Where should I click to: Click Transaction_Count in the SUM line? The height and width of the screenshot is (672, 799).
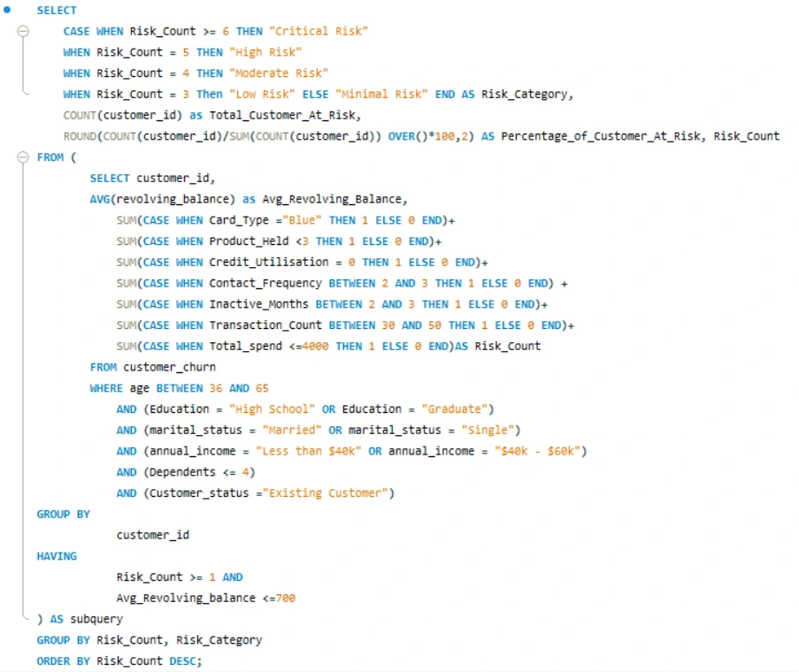[x=265, y=325]
